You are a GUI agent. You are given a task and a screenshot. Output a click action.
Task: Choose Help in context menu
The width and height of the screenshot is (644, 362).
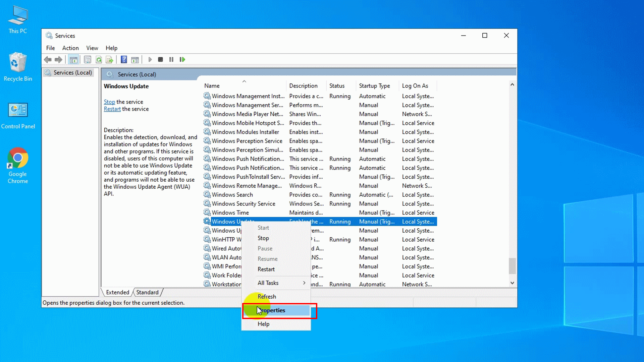point(276,324)
